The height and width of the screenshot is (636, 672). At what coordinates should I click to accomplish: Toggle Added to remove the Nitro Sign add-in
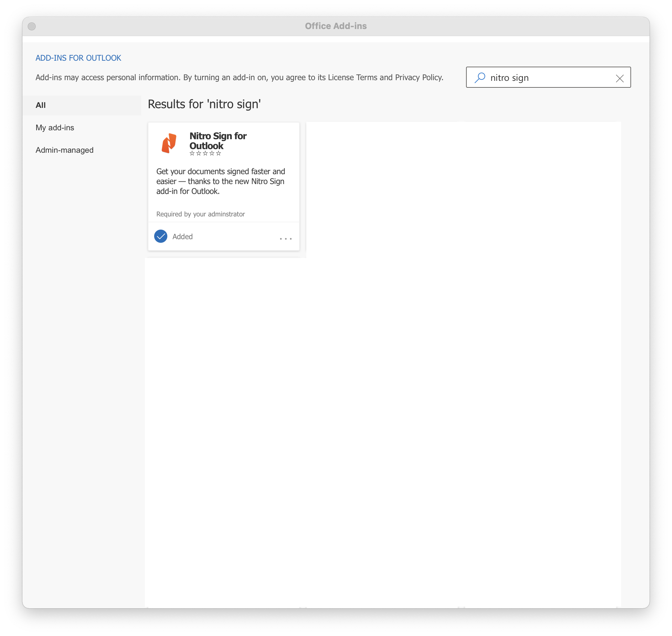[x=160, y=236]
